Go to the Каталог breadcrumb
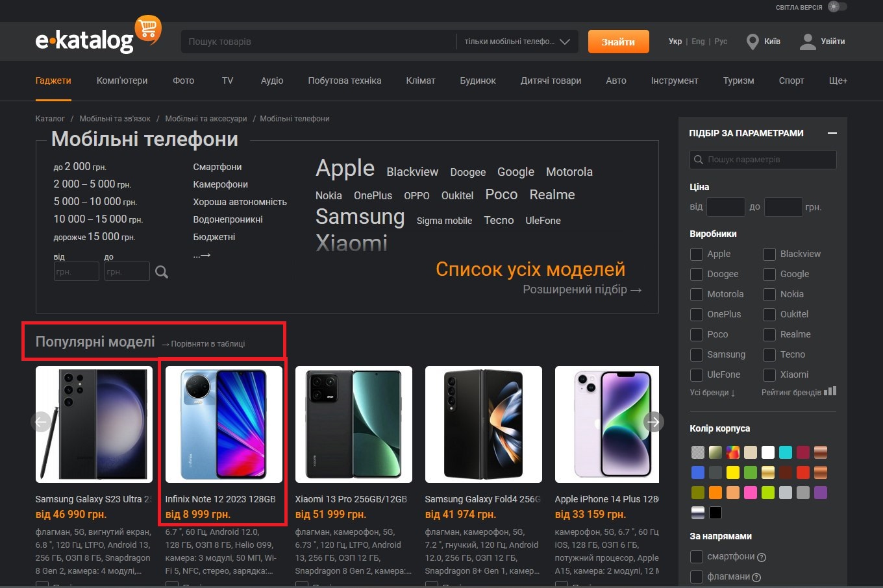The width and height of the screenshot is (883, 588). point(50,119)
